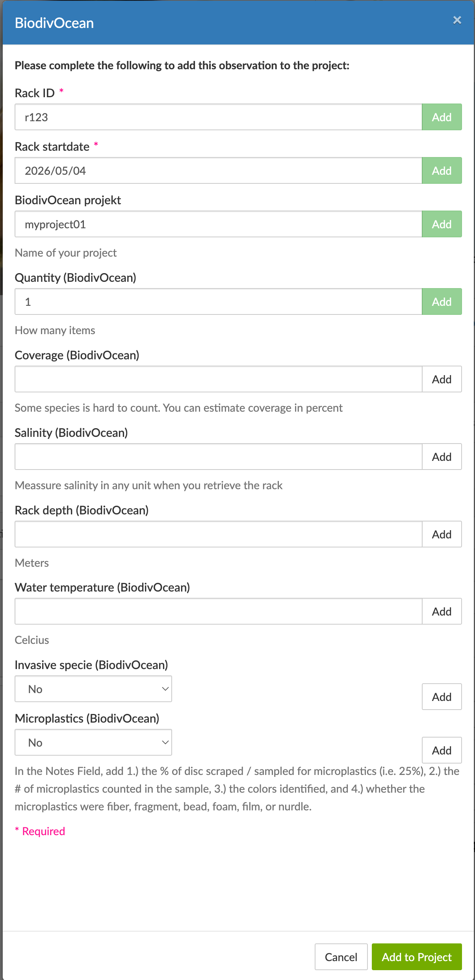Screen dimensions: 475x980
Task: Focus the Water temperature input
Action: [x=219, y=611]
